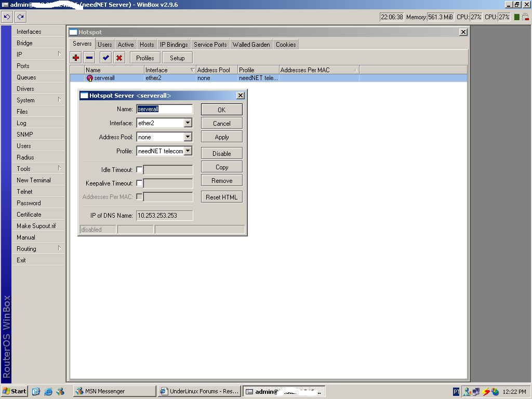Viewport: 532px width, 399px height.
Task: Remove selected server with minus icon
Action: (89, 58)
